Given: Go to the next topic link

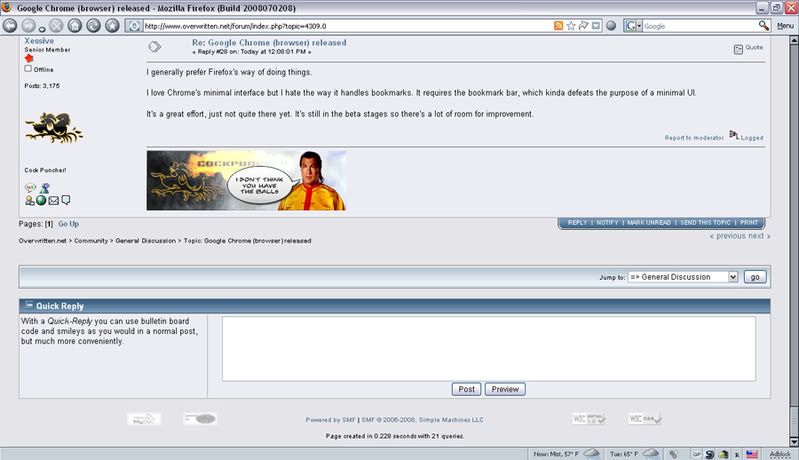Looking at the screenshot, I should tap(759, 236).
